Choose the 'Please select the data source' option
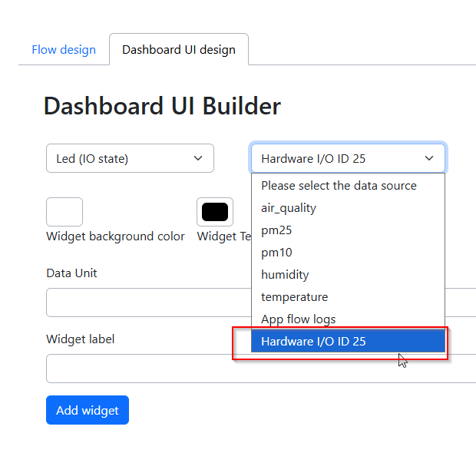The height and width of the screenshot is (453, 476). 339,186
